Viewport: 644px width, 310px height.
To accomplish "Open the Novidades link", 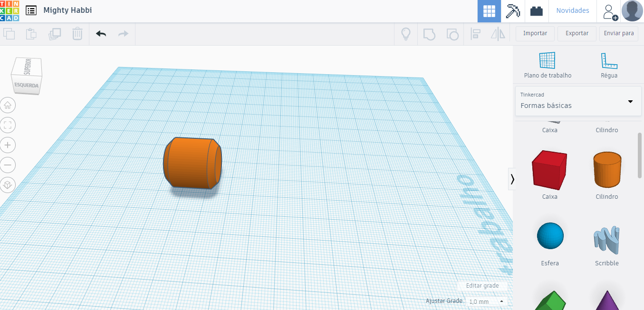I will [x=573, y=10].
